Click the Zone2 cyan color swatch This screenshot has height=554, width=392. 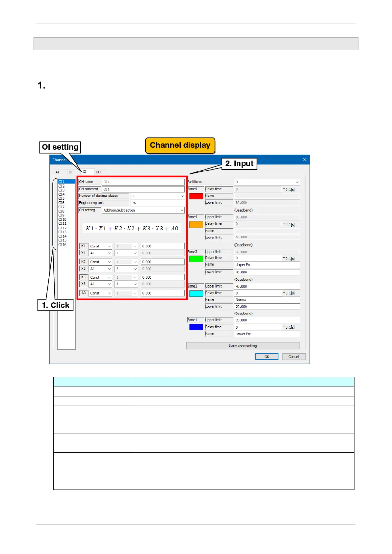click(x=196, y=293)
